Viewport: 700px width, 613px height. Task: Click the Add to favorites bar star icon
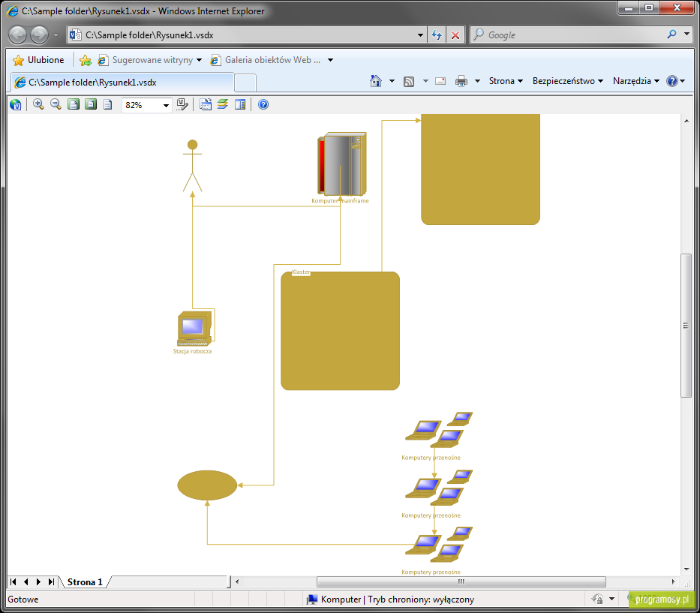86,60
